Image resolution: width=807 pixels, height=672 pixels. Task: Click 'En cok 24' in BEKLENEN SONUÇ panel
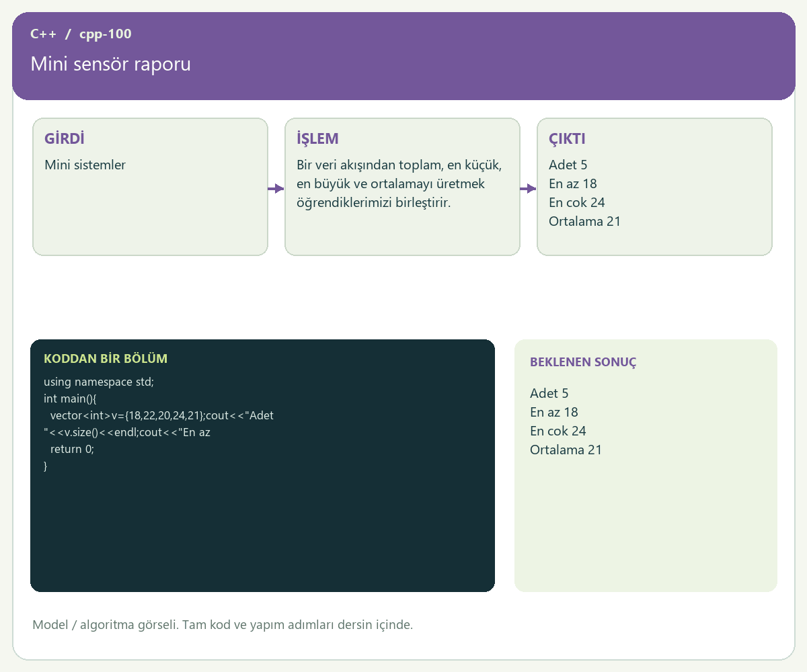click(558, 431)
